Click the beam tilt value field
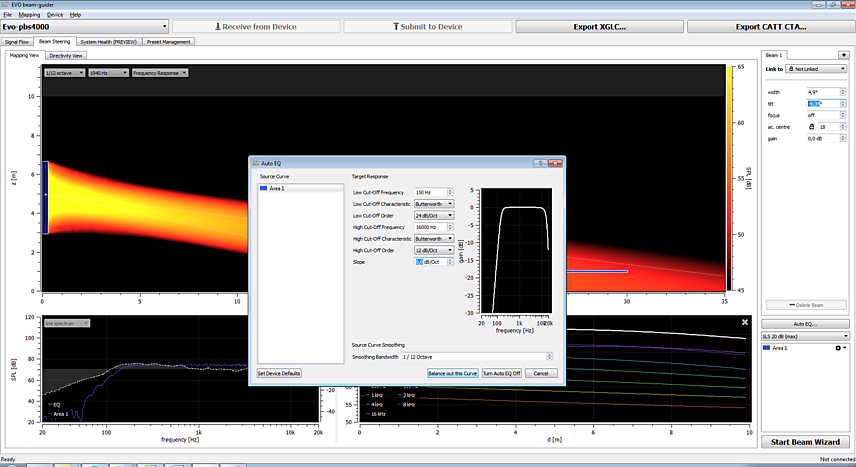 click(823, 103)
